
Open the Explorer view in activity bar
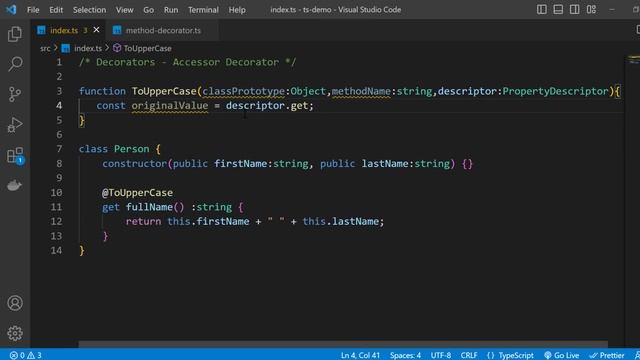[15, 34]
